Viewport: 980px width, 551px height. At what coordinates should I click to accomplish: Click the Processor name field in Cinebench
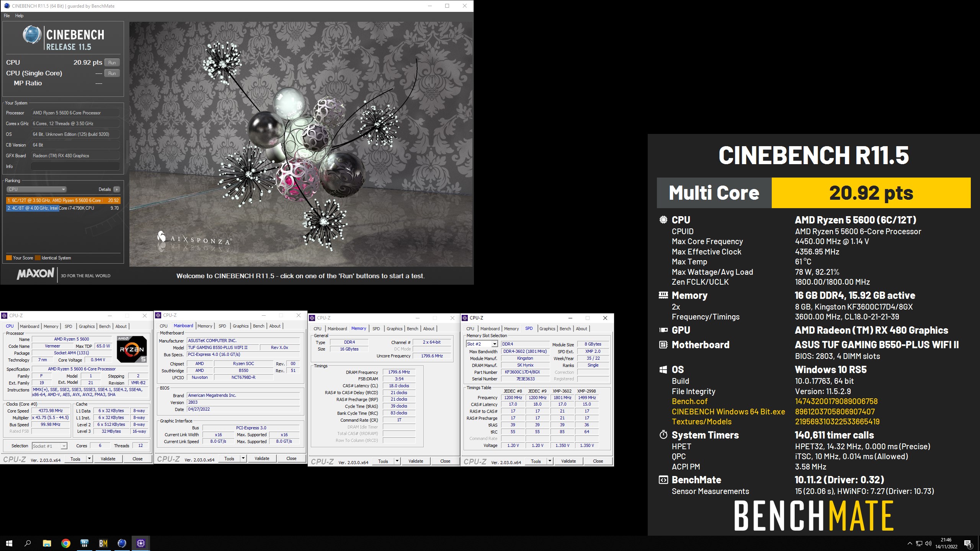pyautogui.click(x=75, y=113)
